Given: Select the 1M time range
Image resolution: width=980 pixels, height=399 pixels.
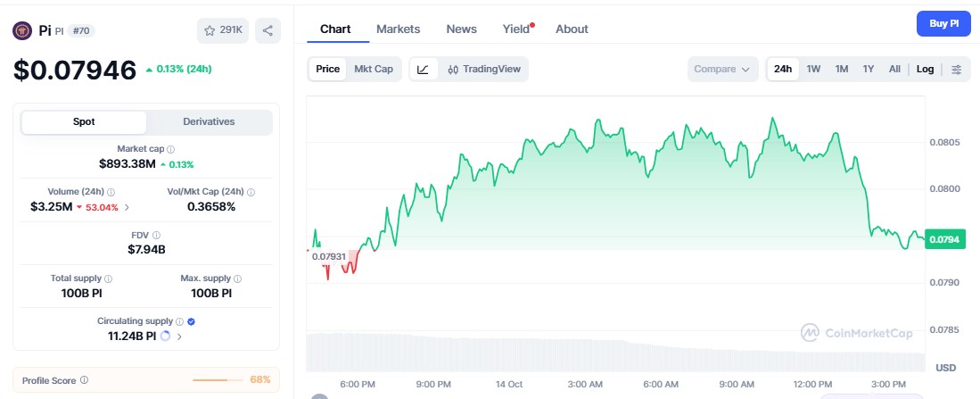Looking at the screenshot, I should (x=841, y=70).
